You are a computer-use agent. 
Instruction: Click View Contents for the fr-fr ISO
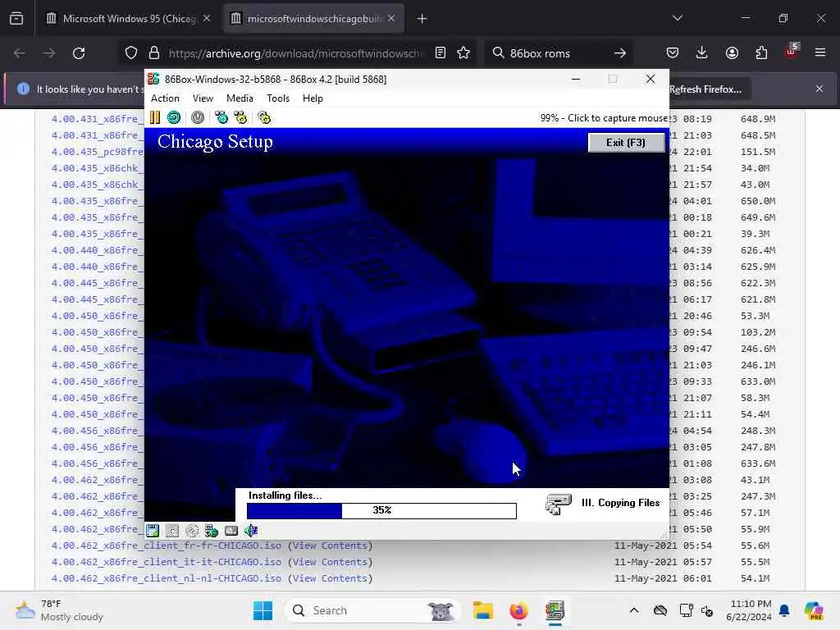(x=330, y=546)
